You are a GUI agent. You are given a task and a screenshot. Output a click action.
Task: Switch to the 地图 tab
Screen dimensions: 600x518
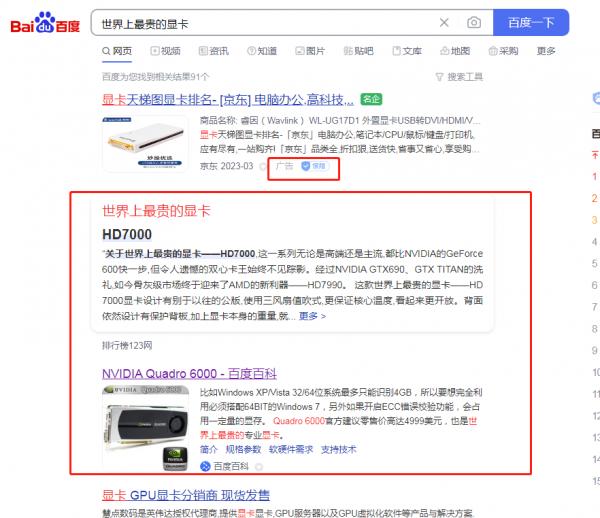pyautogui.click(x=455, y=51)
